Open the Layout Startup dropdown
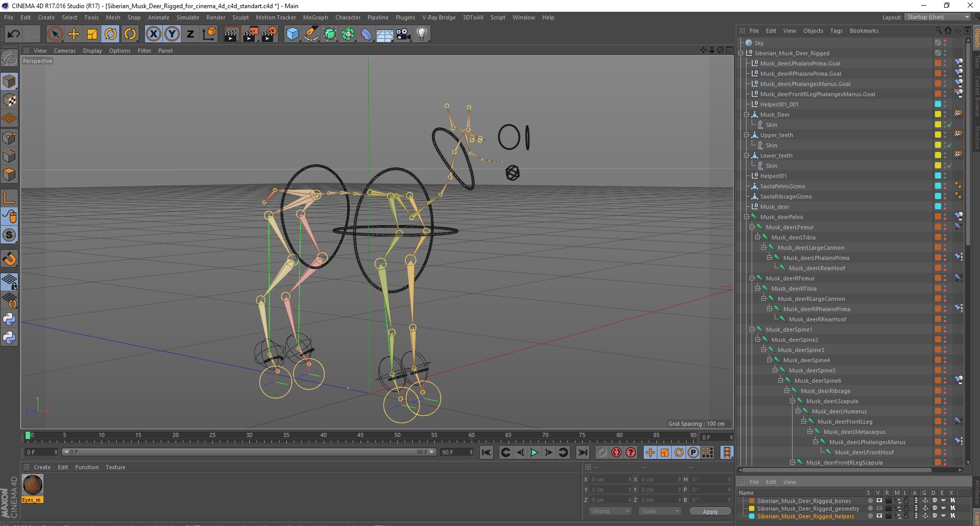 pos(938,17)
